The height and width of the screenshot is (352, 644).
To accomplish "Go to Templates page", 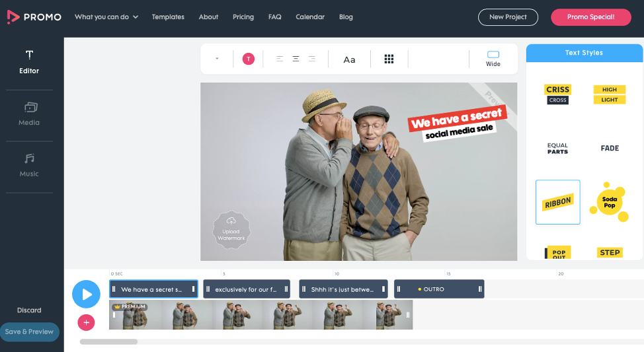I will pyautogui.click(x=168, y=17).
